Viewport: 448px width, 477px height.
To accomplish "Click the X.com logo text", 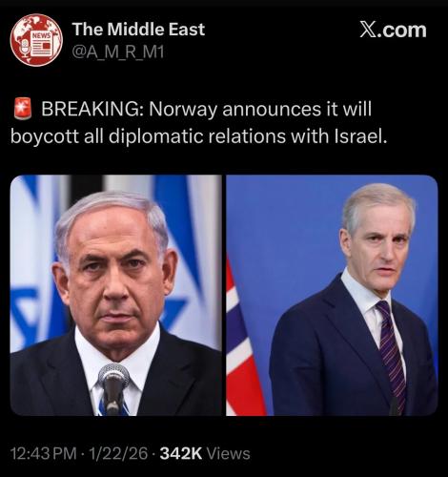I will (x=393, y=31).
